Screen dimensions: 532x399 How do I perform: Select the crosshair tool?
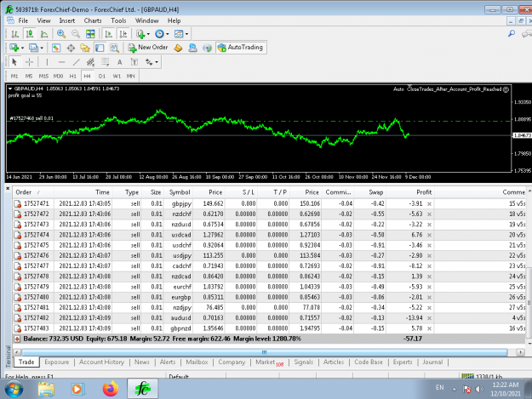pos(29,62)
